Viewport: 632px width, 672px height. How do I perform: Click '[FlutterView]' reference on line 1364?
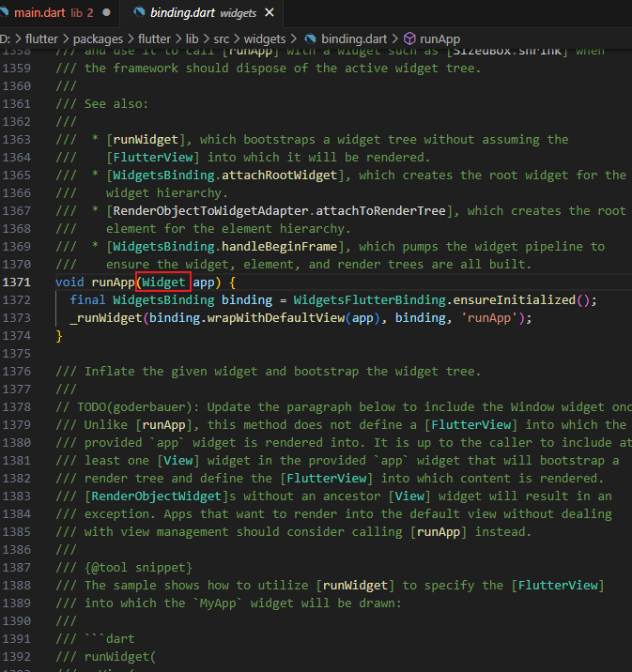pos(153,158)
